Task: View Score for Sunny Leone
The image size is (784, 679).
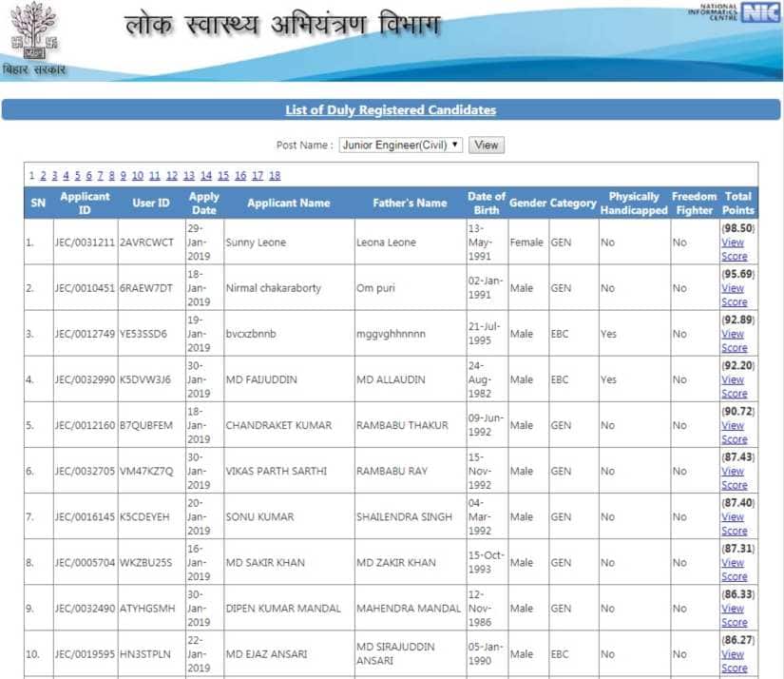Action: (x=734, y=250)
